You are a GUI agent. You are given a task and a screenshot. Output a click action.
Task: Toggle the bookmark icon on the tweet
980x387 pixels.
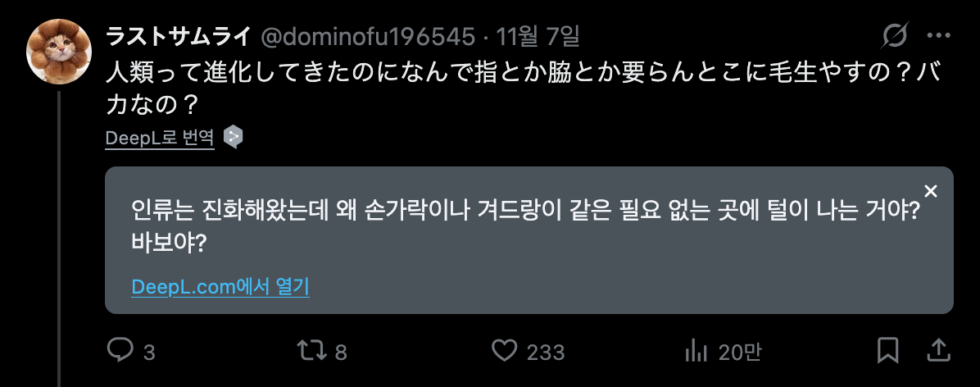887,350
